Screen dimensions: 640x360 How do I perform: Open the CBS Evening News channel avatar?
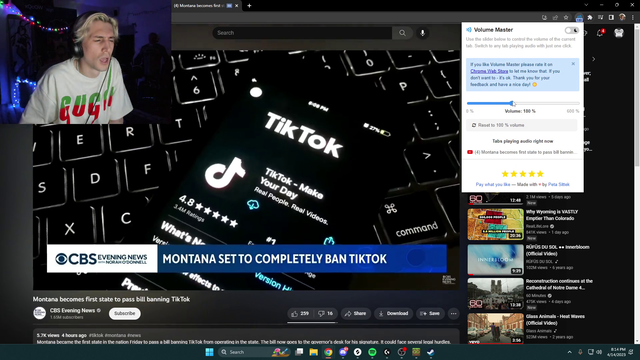40,313
